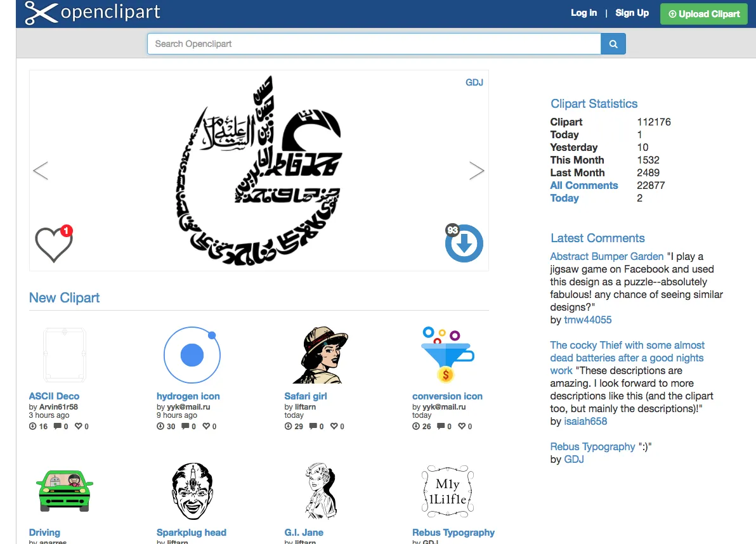Open author yyk@mail.ru under conversion icon
Viewport: 756px width, 544px height.
point(444,406)
